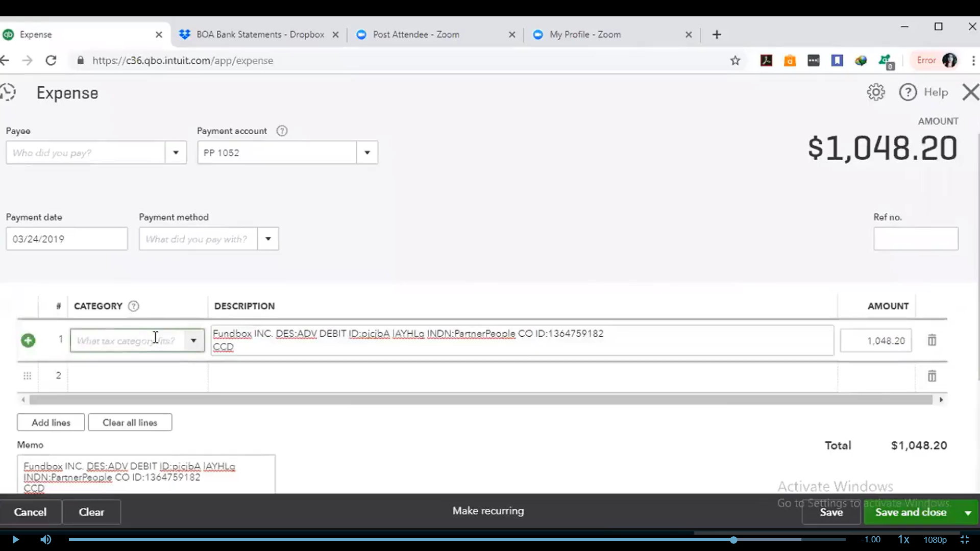The image size is (980, 551).
Task: Expand Payment method dropdown
Action: 268,239
